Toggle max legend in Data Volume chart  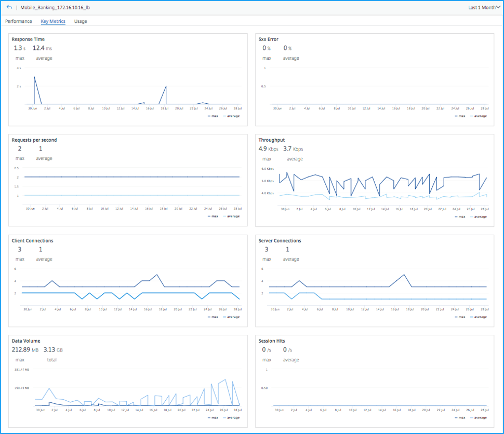(213, 417)
